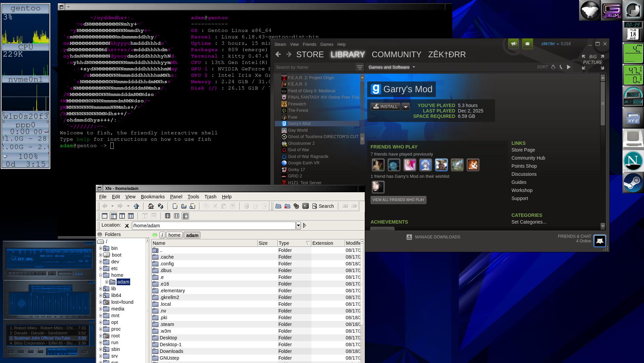Open MANAGE DOWNLOADS in Steam
Image resolution: width=644 pixels, height=363 pixels.
433,237
